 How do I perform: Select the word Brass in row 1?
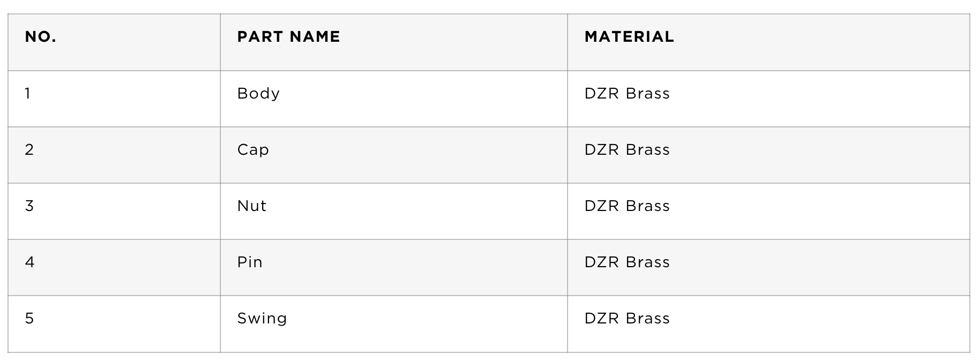click(647, 93)
